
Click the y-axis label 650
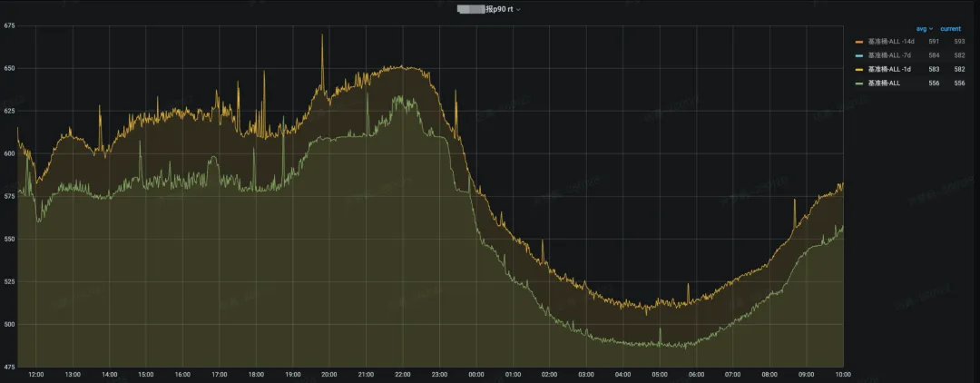click(9, 68)
